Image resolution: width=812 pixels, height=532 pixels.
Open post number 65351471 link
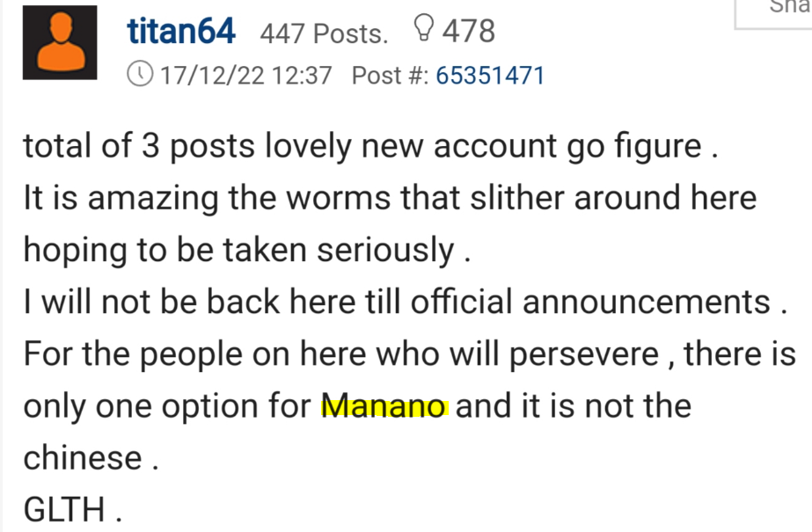pyautogui.click(x=490, y=76)
